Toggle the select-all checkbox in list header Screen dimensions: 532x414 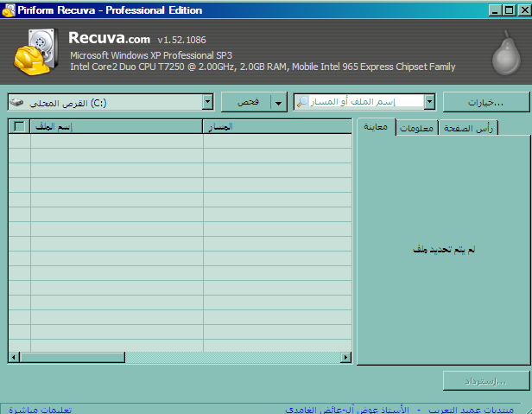(19, 127)
